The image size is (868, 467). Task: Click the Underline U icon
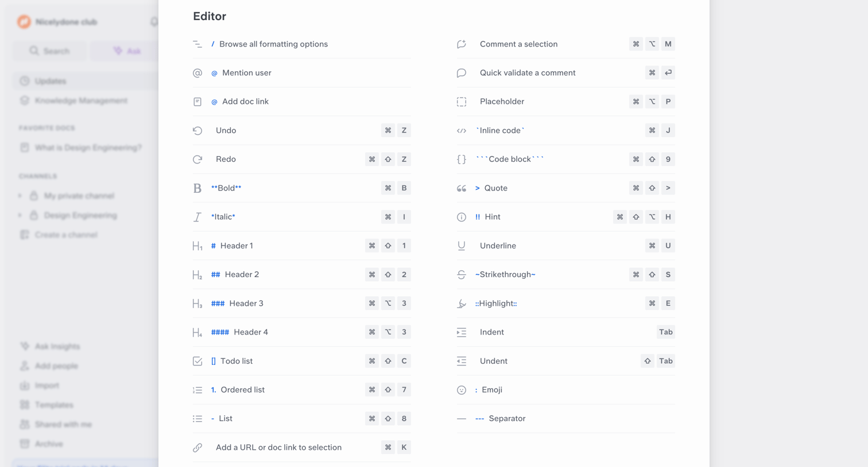(x=462, y=246)
